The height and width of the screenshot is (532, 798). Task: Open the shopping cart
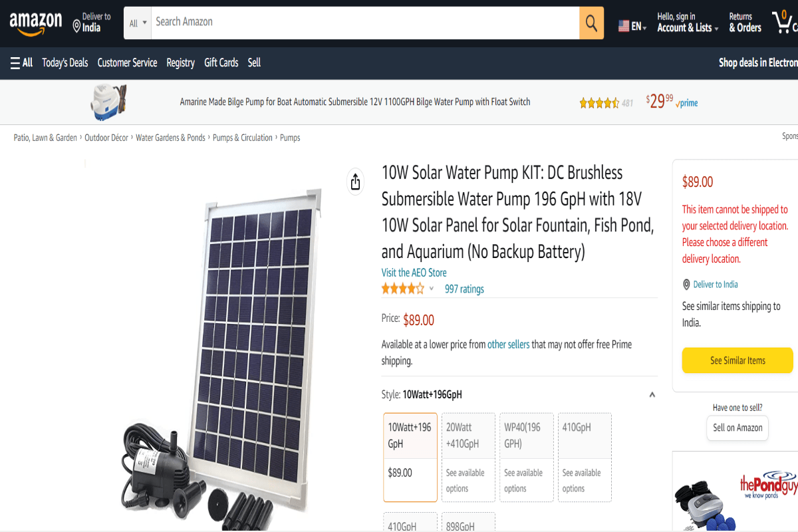tap(785, 22)
